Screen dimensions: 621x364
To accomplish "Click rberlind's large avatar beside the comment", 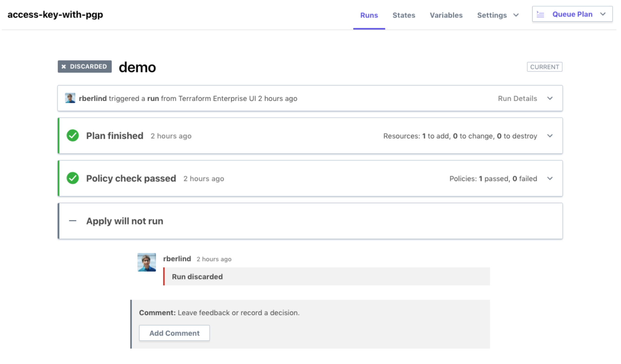I will (147, 262).
